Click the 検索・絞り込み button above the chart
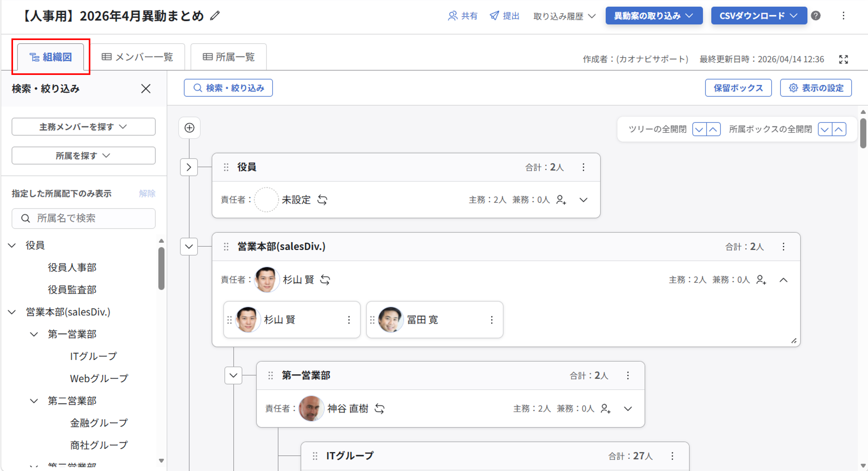The height and width of the screenshot is (471, 868). pyautogui.click(x=228, y=88)
